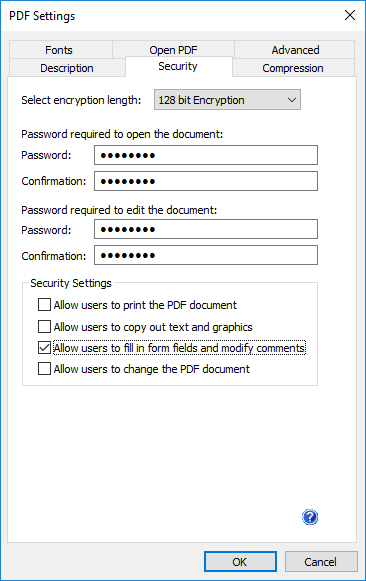
Task: Open the Open PDF tab
Action: tap(173, 50)
